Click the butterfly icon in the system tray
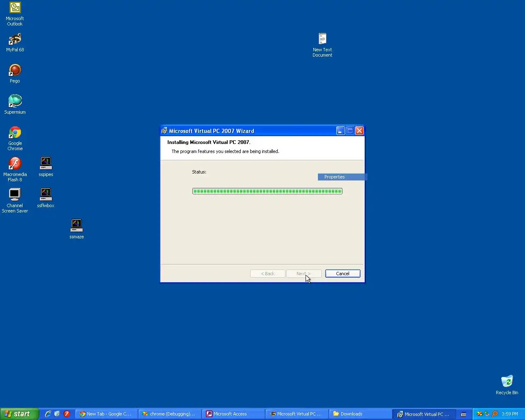Screen dimensions: 525x420 [x=479, y=414]
